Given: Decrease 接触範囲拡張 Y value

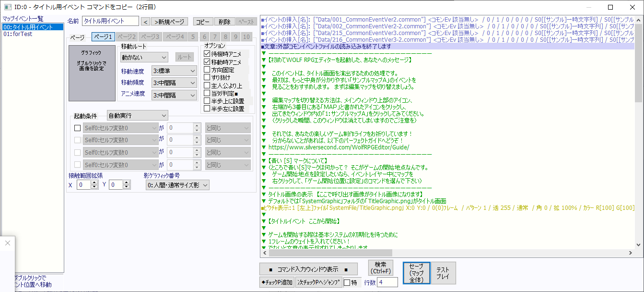Looking at the screenshot, I should pyautogui.click(x=126, y=187).
